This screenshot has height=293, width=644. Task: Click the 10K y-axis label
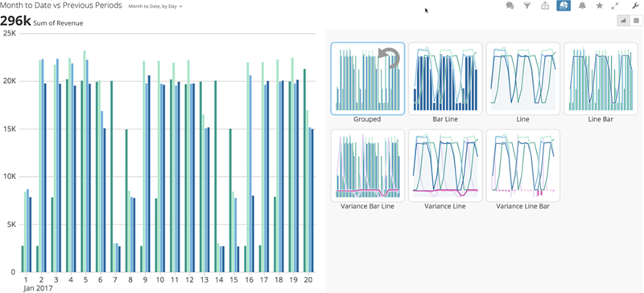pos(9,177)
